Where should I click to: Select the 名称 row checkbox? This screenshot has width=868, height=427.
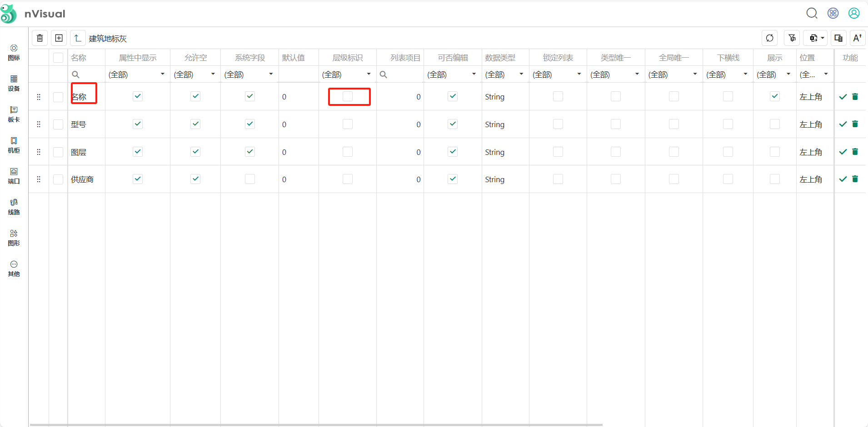[x=58, y=97]
